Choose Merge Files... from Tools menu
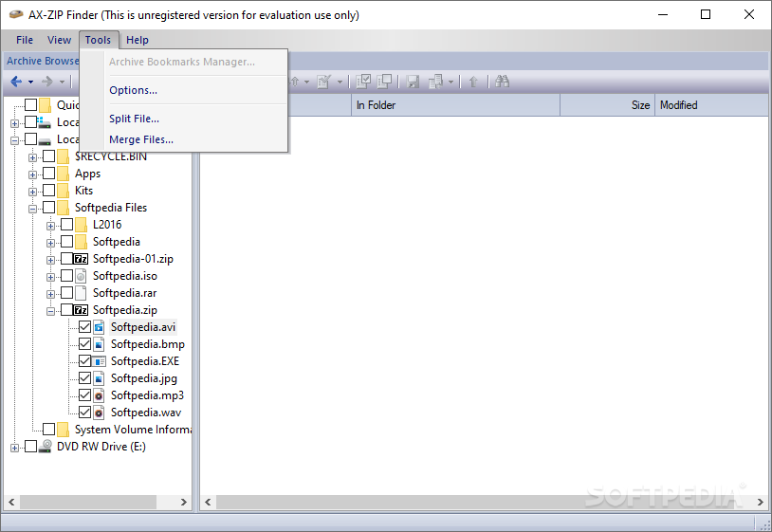Viewport: 772px width, 532px height. 183,139
